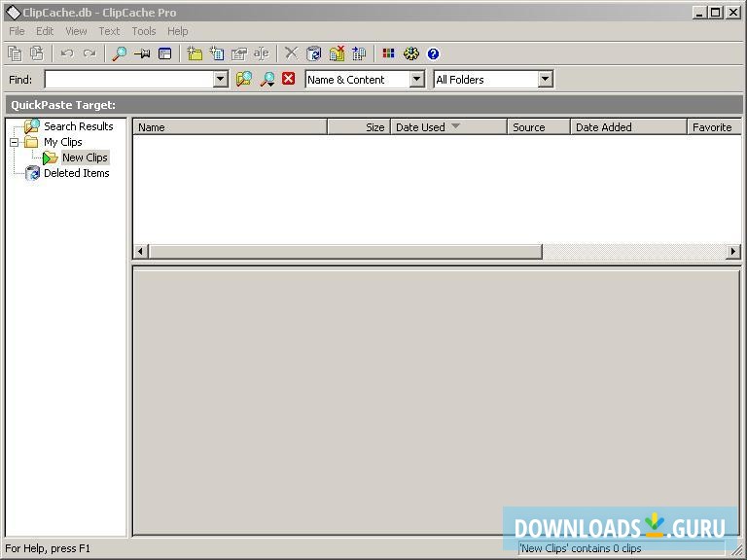
Task: Sort clips by Date Used column header
Action: [448, 127]
